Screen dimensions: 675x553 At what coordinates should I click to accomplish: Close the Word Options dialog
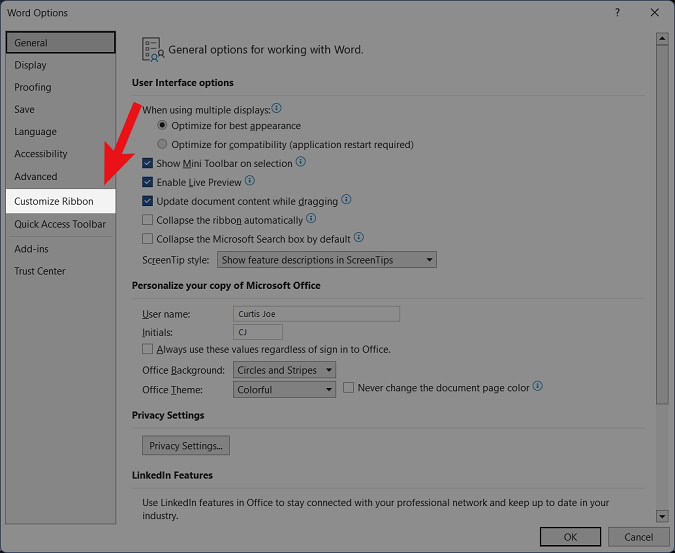tap(655, 12)
